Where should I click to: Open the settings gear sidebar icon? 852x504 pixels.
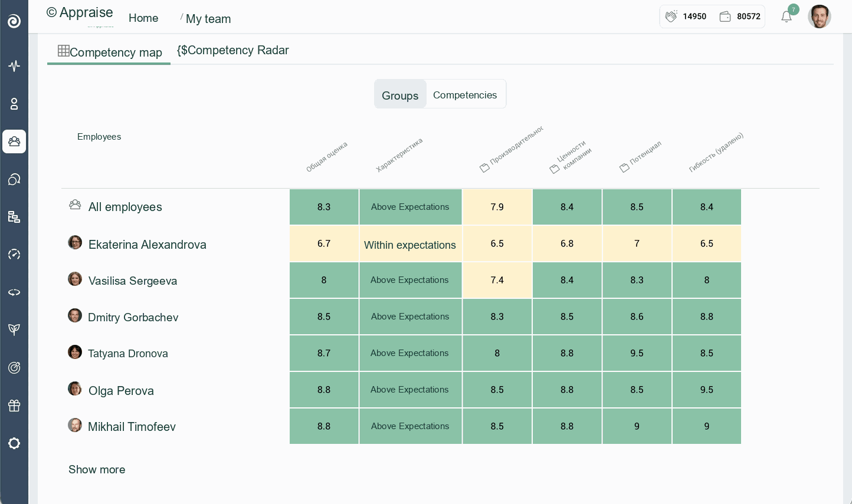click(14, 443)
